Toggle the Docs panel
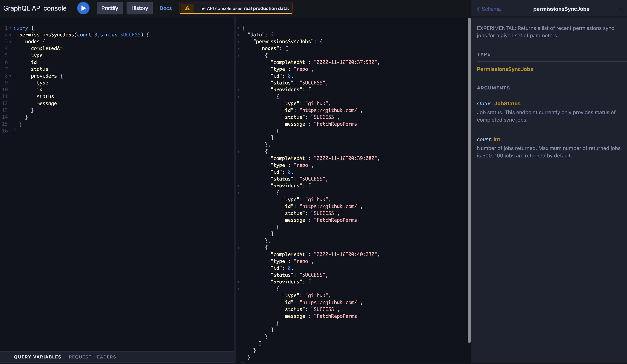627x364 pixels. click(x=166, y=8)
